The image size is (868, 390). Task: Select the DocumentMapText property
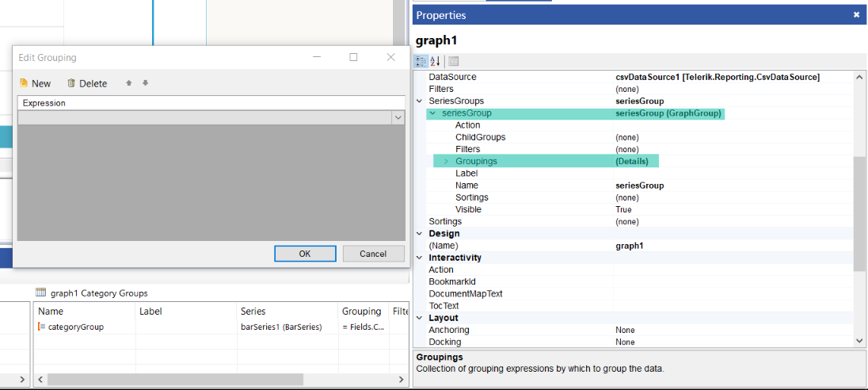pos(466,293)
